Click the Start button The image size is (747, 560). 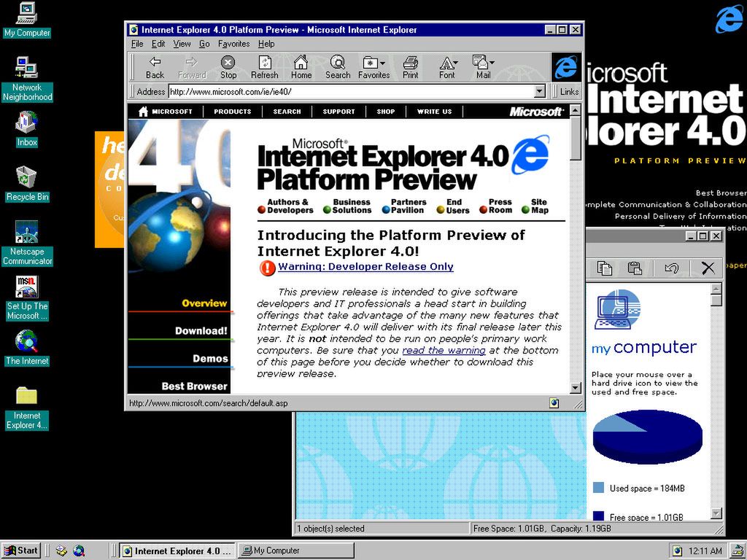[21, 551]
